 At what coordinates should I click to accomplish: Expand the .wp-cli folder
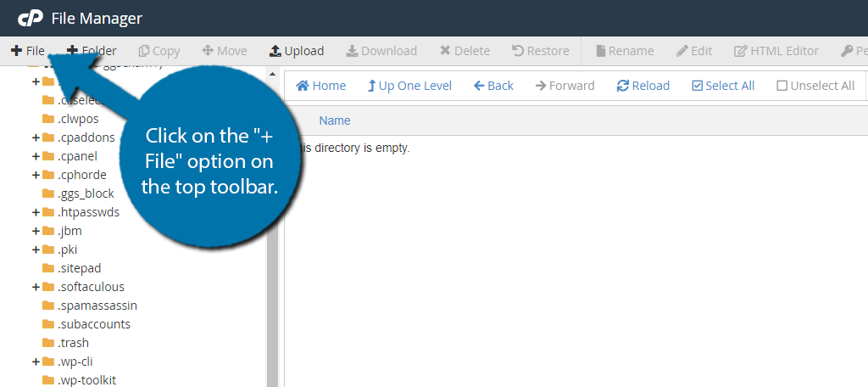click(x=36, y=362)
